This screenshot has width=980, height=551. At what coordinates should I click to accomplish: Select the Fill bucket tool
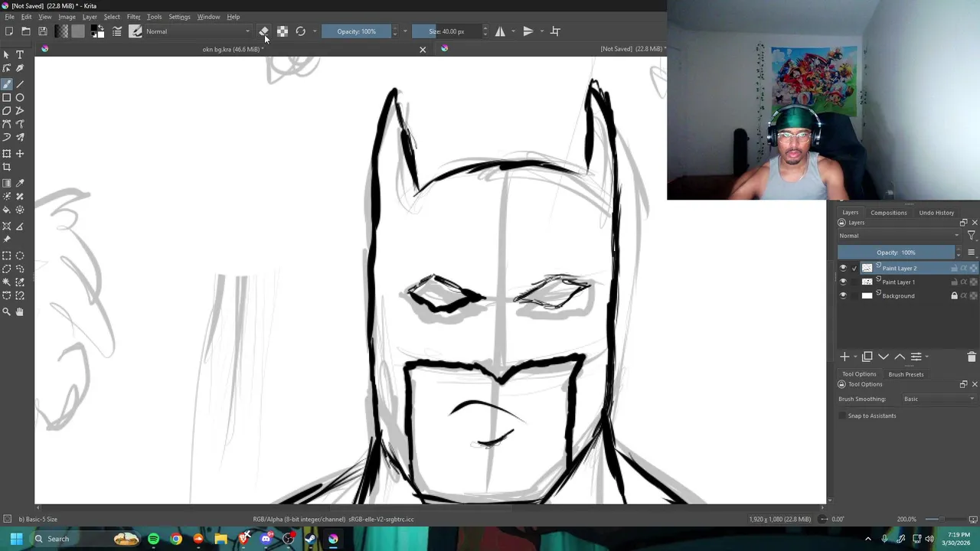(x=7, y=210)
